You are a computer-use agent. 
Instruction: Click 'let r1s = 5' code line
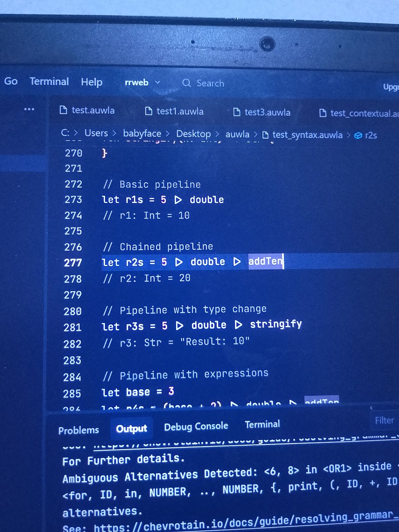point(163,199)
